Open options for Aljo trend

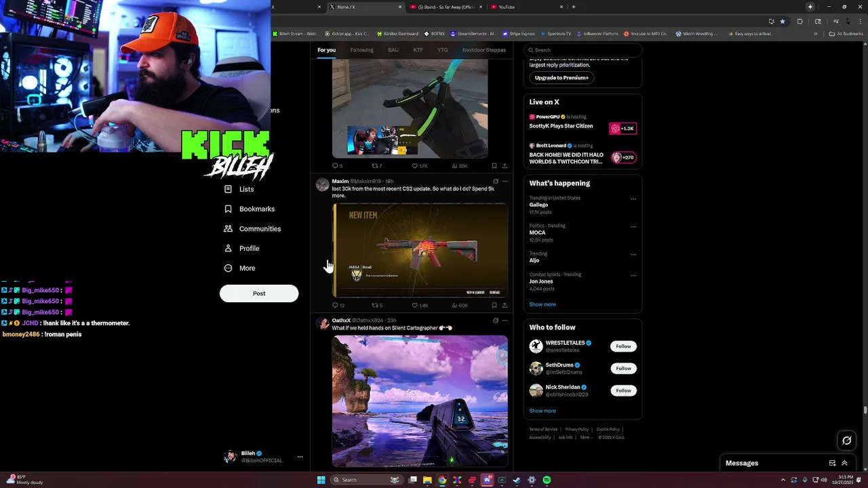click(x=633, y=255)
